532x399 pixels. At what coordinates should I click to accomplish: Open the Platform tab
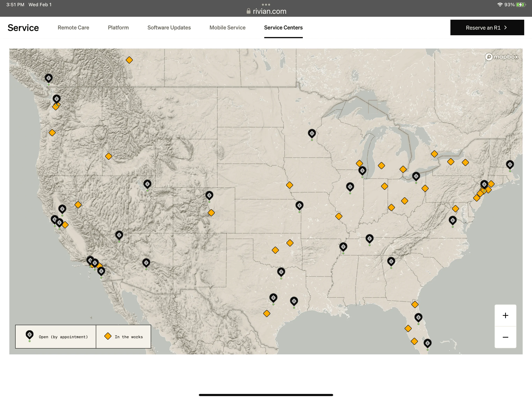pos(118,27)
